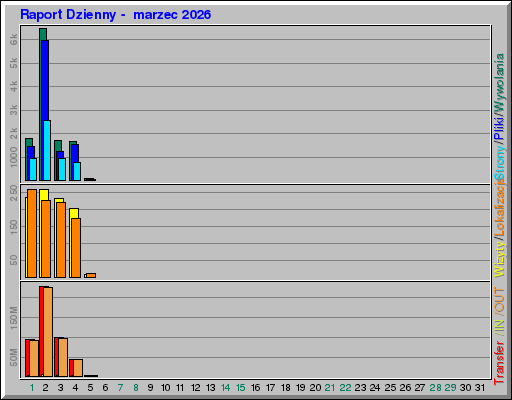The height and width of the screenshot is (400, 512).
Task: Click the 150 y-axis label
Action: (x=14, y=227)
